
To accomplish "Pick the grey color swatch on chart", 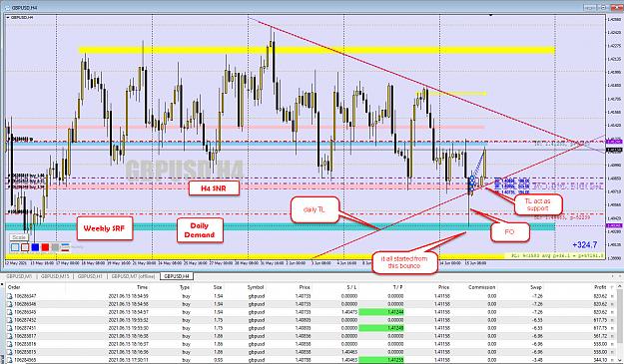I will pyautogui.click(x=56, y=247).
